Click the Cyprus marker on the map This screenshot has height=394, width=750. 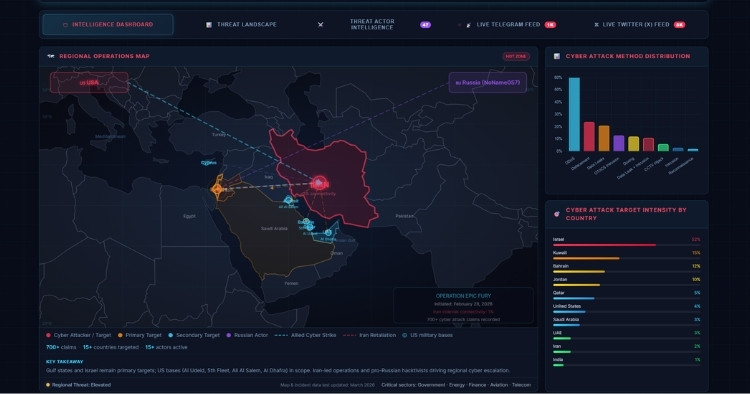tap(208, 163)
